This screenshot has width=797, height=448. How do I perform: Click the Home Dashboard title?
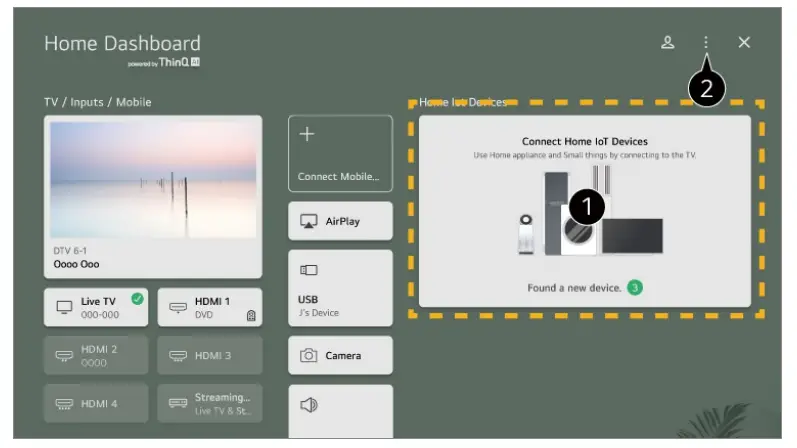coord(122,44)
